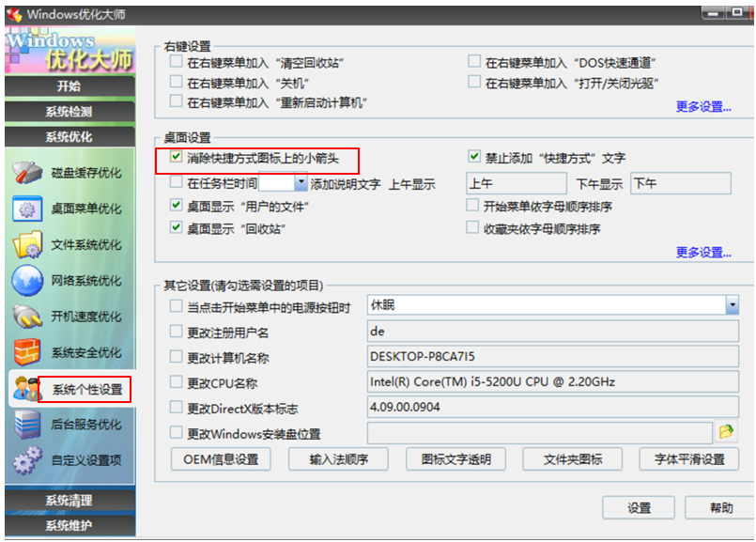Open the 开始 sidebar section

tap(69, 86)
